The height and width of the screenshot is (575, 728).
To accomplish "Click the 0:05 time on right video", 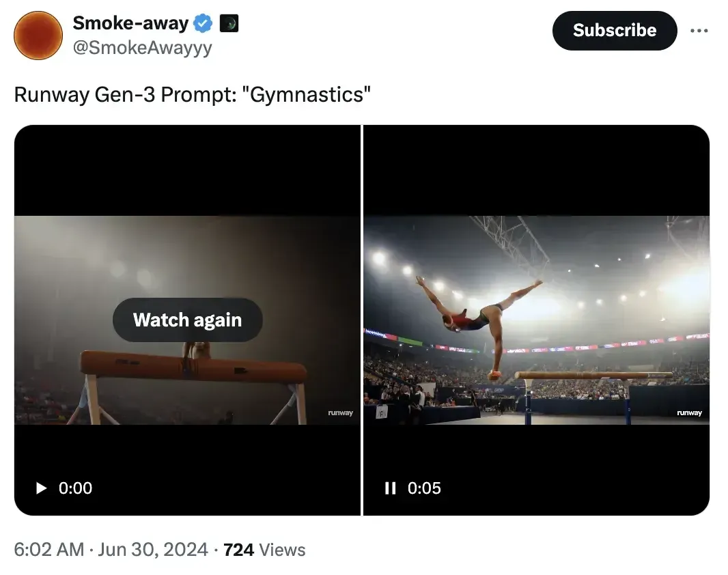I will tap(424, 488).
